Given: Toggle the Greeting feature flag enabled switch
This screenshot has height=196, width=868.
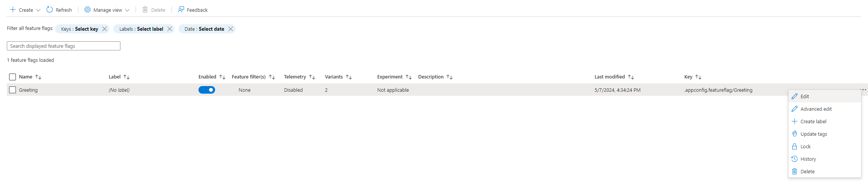Looking at the screenshot, I should click(x=207, y=90).
